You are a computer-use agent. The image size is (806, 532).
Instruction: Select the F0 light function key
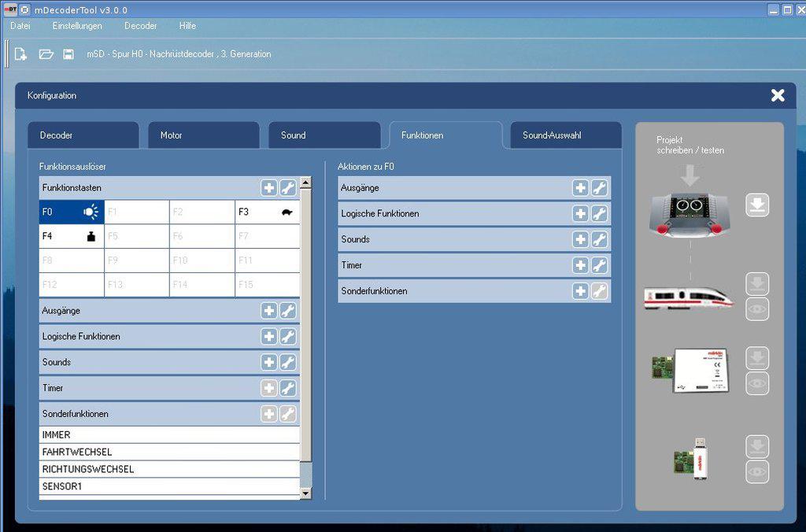coord(72,212)
